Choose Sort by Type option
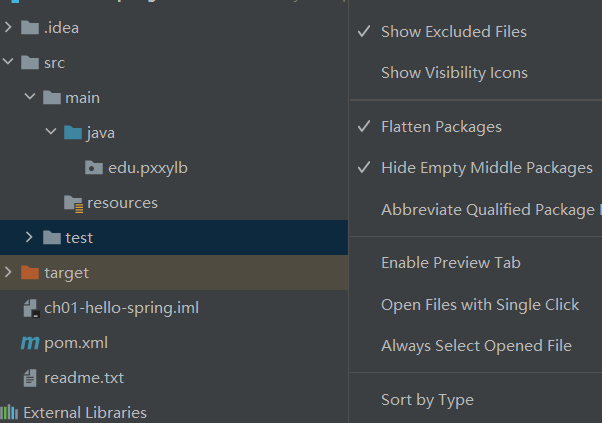 coord(427,400)
